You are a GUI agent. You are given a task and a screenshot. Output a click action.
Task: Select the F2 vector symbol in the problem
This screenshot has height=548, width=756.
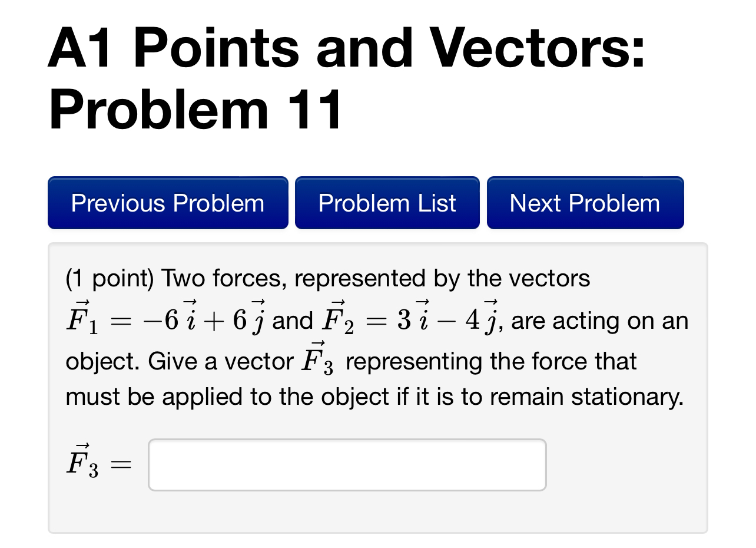point(337,319)
